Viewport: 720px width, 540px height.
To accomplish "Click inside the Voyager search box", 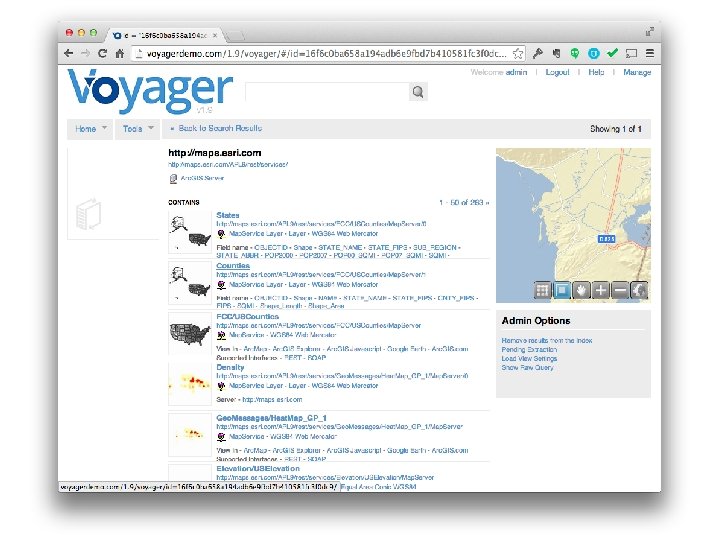I will [x=327, y=92].
